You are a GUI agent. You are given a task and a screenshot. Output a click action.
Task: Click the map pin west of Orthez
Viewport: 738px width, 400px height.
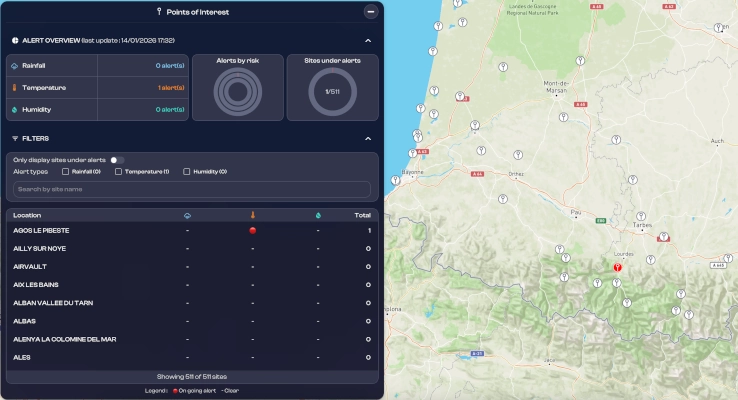click(481, 151)
